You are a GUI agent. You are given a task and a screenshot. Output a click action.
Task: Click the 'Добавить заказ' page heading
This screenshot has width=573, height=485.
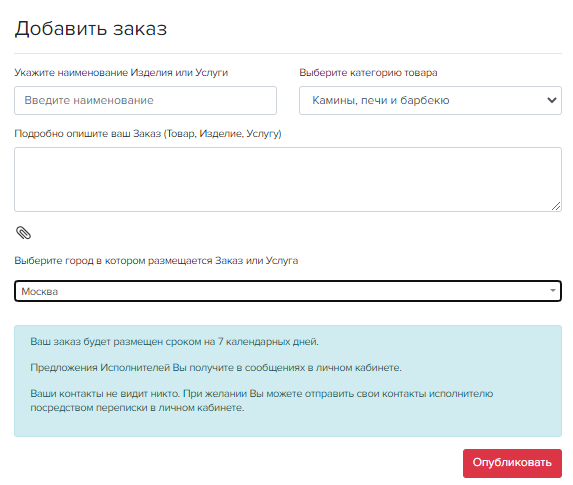[x=91, y=29]
